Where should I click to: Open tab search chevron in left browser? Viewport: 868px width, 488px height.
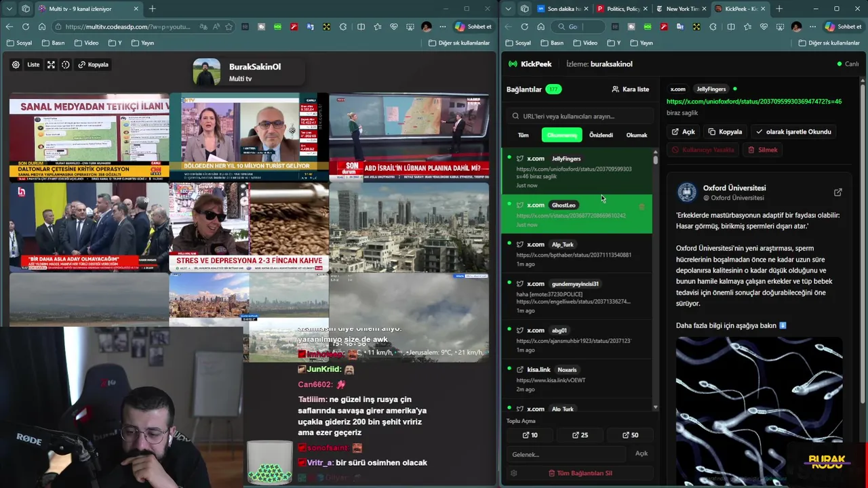coord(9,9)
